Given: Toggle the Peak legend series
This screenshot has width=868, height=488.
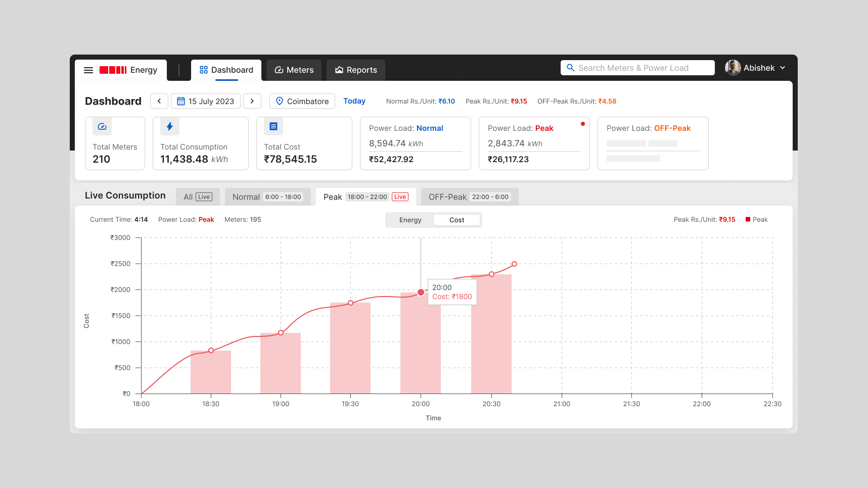Looking at the screenshot, I should [x=756, y=220].
